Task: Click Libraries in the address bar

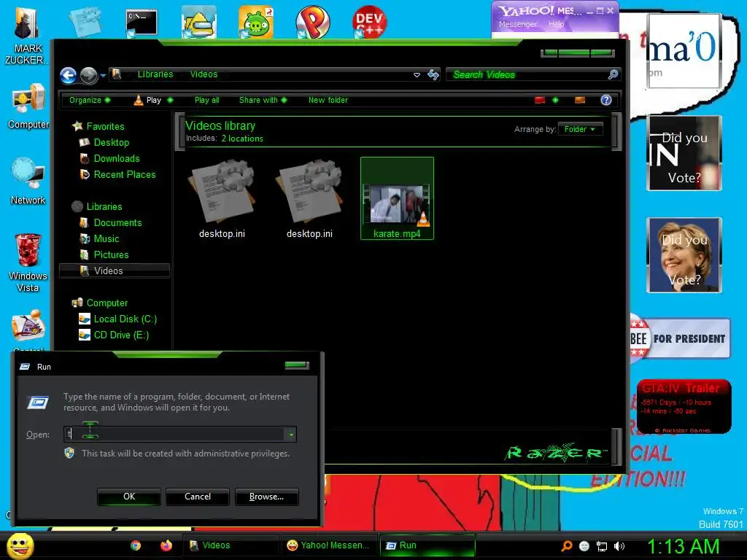Action: click(155, 74)
